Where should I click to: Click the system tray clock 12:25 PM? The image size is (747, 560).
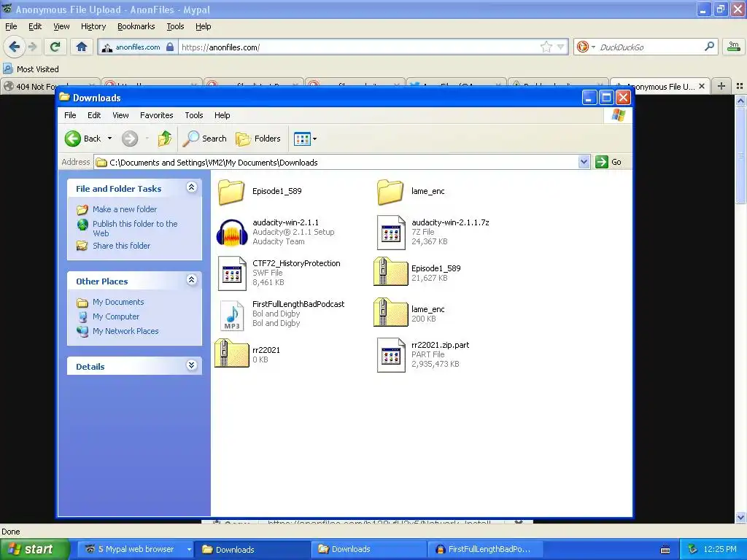pyautogui.click(x=720, y=549)
